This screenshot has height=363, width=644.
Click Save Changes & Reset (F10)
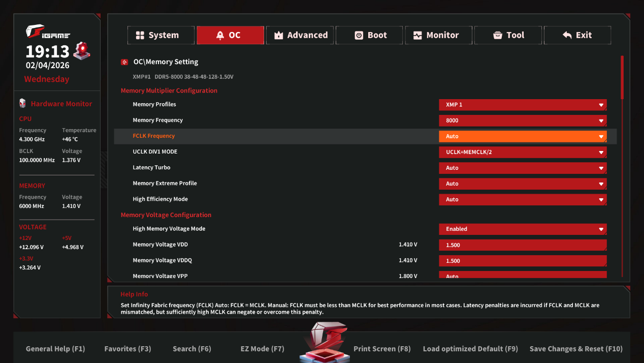point(576,349)
